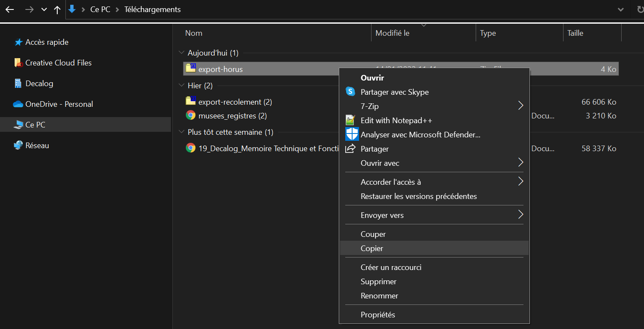Click the up directory arrow
Viewport: 644px width, 329px height.
click(x=57, y=9)
